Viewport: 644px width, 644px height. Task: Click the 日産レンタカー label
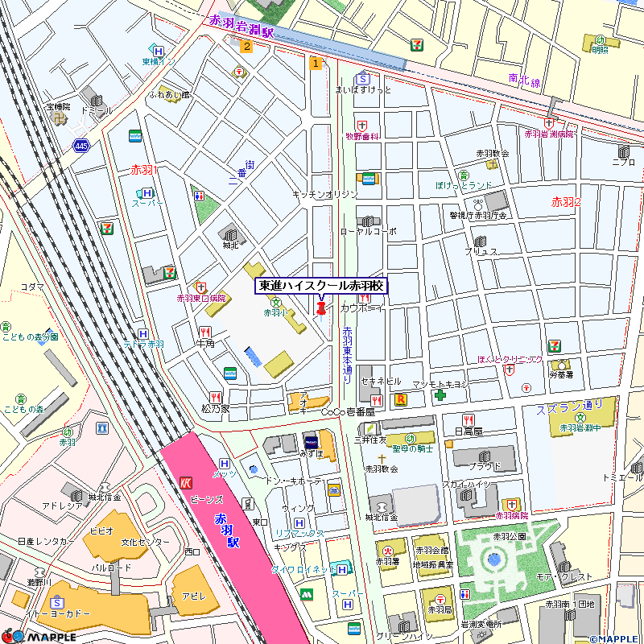[46, 541]
